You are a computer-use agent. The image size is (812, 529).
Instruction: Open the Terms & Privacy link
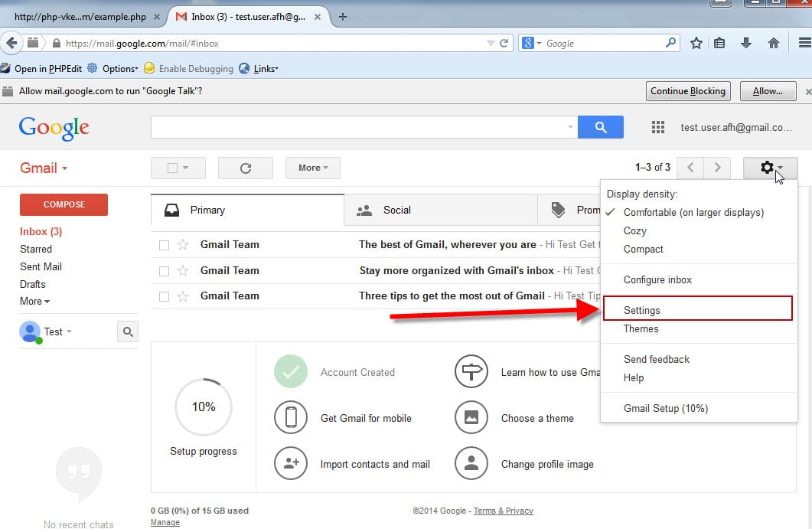[503, 511]
